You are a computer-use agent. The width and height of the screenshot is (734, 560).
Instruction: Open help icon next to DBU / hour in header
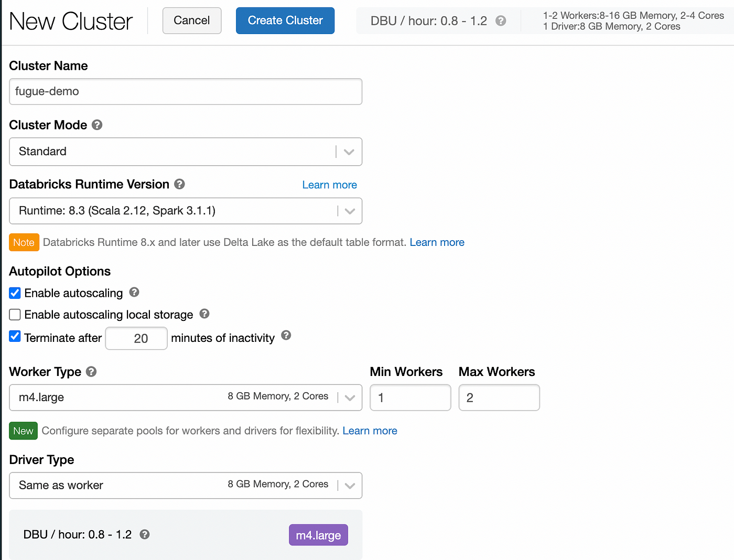point(501,21)
